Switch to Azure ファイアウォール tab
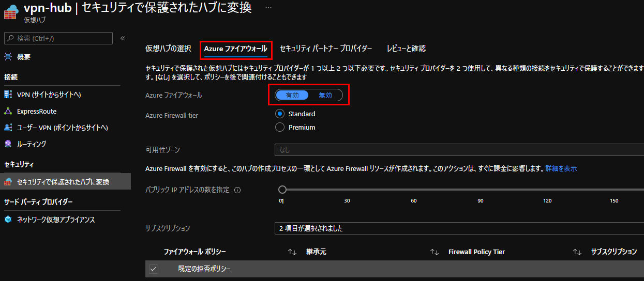 pos(235,49)
